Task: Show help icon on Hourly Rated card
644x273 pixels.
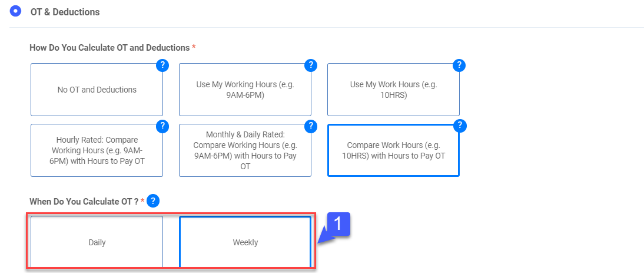Action: pyautogui.click(x=162, y=126)
